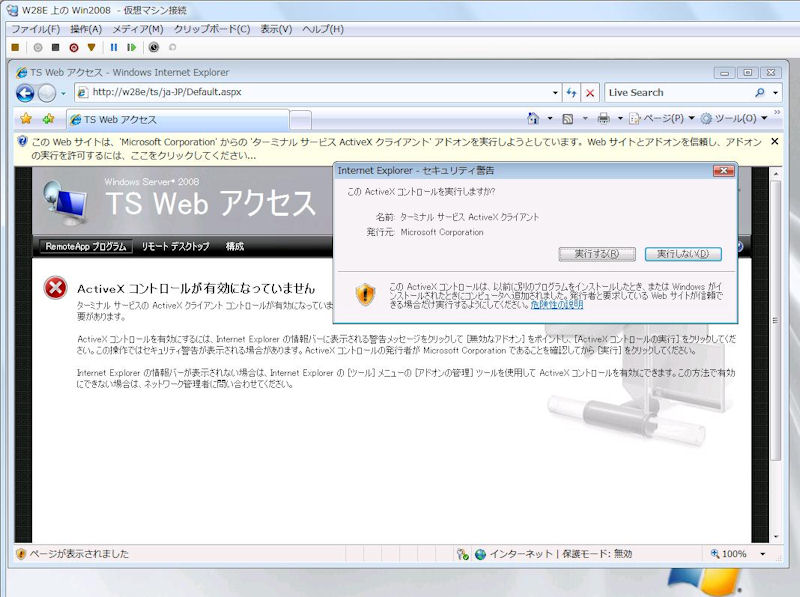
Task: Click the RSS feeds icon
Action: (567, 118)
